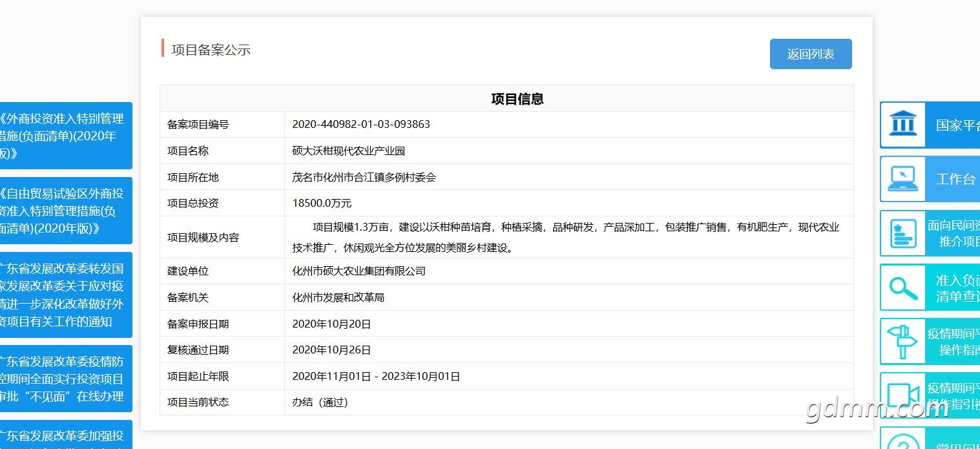Click the 项目信息 table header

point(517,99)
